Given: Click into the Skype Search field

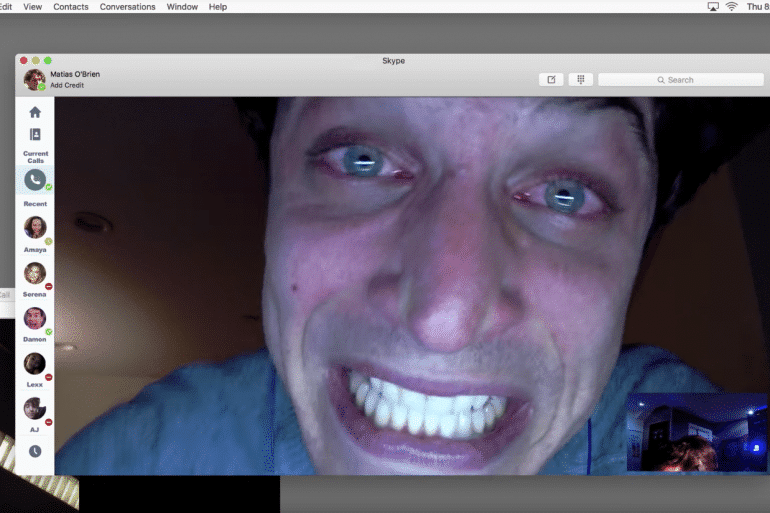Looking at the screenshot, I should (680, 80).
